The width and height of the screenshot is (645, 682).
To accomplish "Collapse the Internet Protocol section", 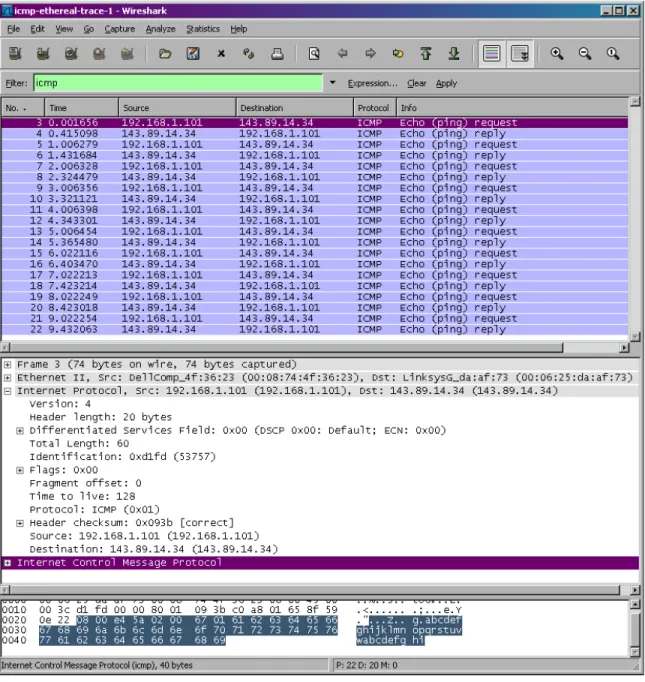I will (x=7, y=391).
